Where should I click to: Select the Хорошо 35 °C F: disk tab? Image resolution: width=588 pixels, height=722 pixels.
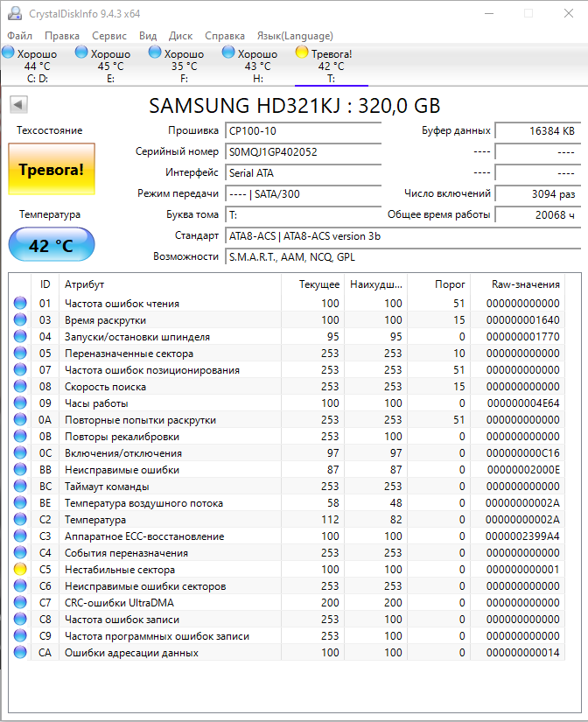184,66
